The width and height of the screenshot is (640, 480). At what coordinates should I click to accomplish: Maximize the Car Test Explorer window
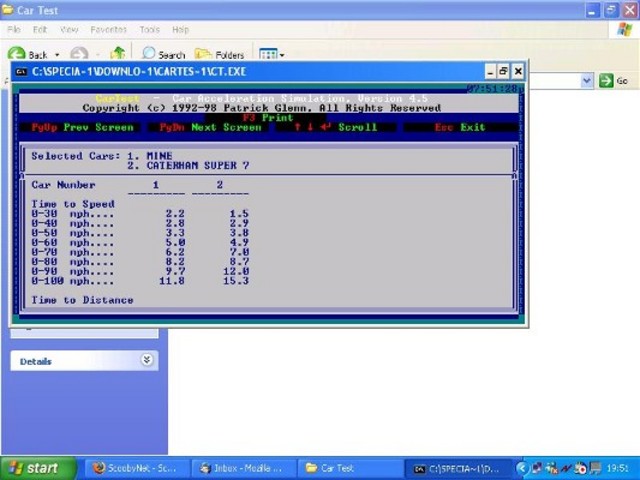pyautogui.click(x=605, y=10)
